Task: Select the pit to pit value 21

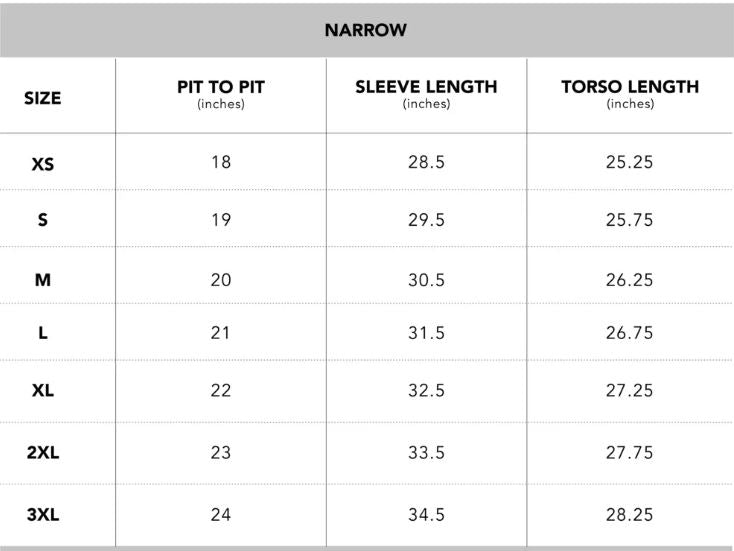Action: 221,333
